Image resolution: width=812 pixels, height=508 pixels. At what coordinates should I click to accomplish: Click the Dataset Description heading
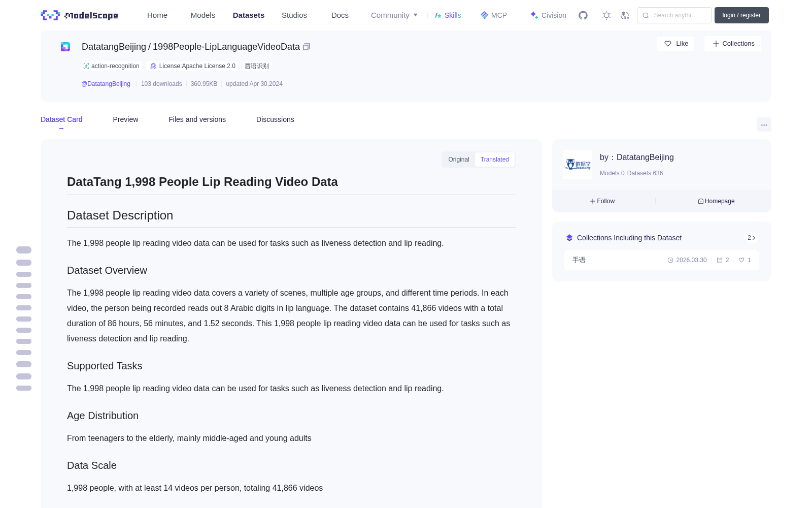coord(120,215)
